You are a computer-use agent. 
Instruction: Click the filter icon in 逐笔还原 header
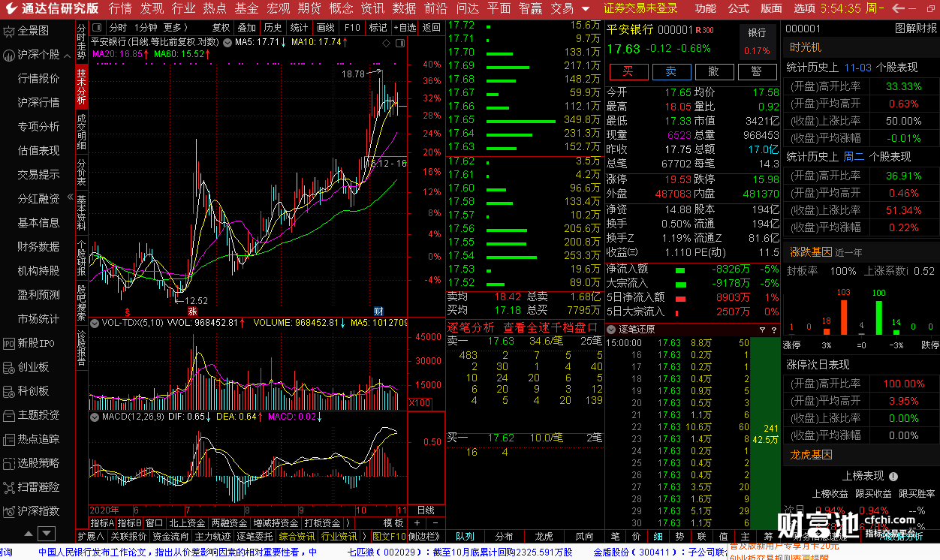pyautogui.click(x=763, y=330)
